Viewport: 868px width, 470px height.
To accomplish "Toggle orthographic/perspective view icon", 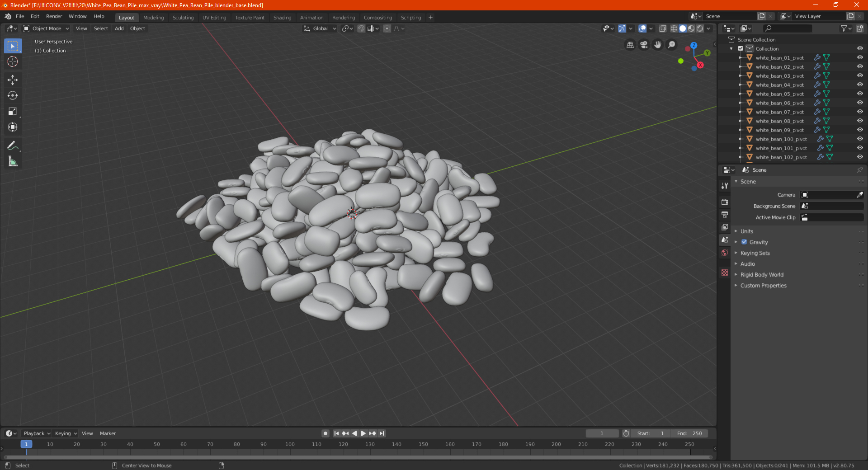I will pos(630,45).
